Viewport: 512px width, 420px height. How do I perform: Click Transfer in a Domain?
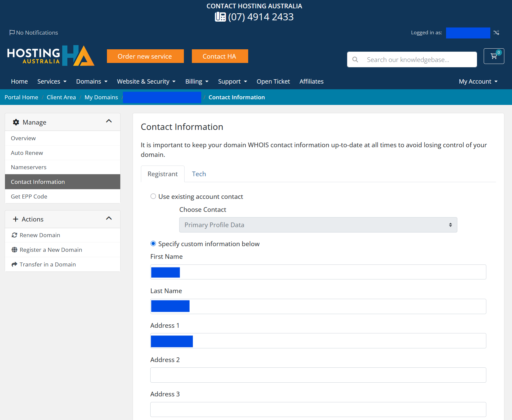tap(63, 264)
